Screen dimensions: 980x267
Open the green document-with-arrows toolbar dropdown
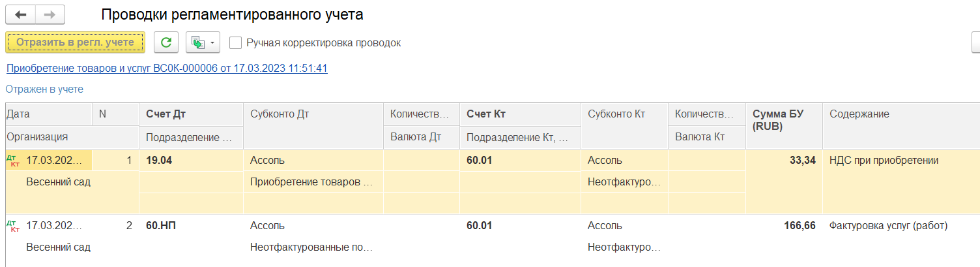(203, 42)
